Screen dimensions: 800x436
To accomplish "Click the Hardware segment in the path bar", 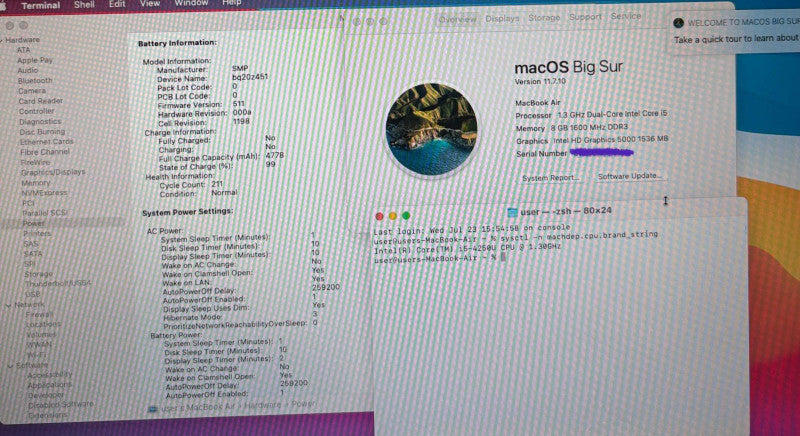I will click(x=262, y=406).
